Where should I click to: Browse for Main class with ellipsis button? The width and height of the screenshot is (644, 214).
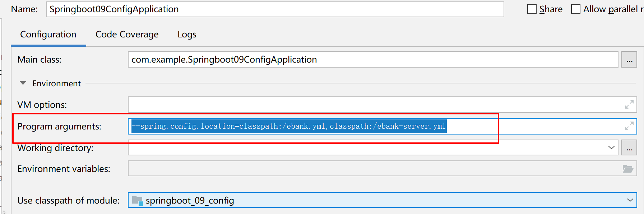pos(629,59)
